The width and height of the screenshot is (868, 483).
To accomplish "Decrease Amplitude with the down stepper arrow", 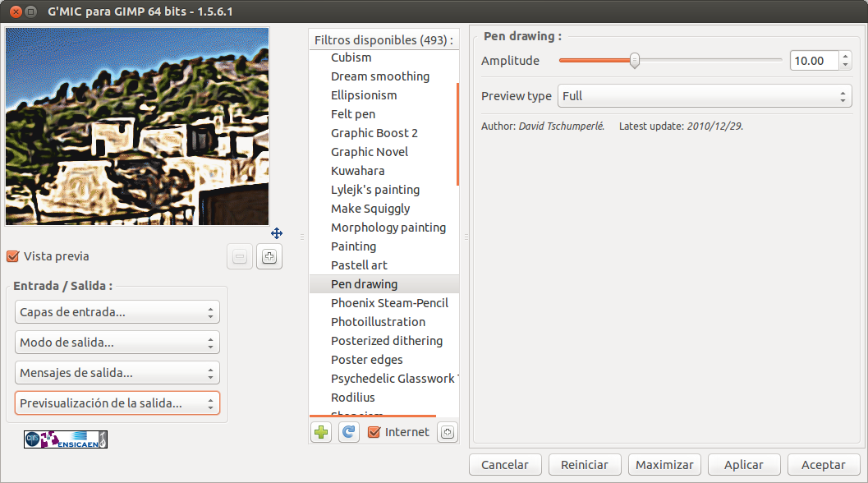I will point(845,66).
